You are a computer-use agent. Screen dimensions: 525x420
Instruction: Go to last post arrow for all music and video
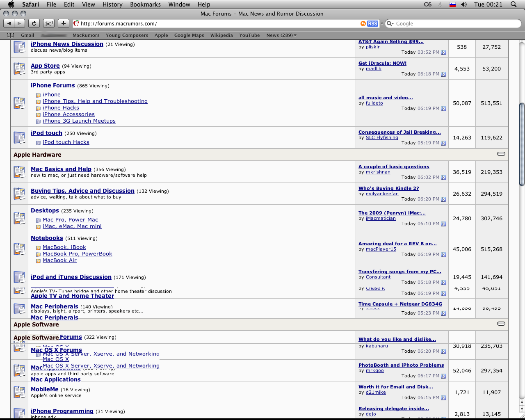pyautogui.click(x=443, y=109)
